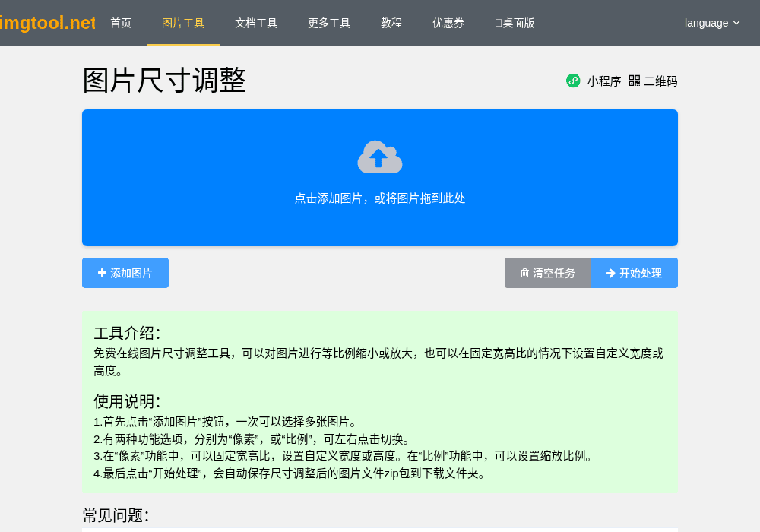Click the imgtool.net logo
The width and height of the screenshot is (760, 532).
(x=47, y=23)
